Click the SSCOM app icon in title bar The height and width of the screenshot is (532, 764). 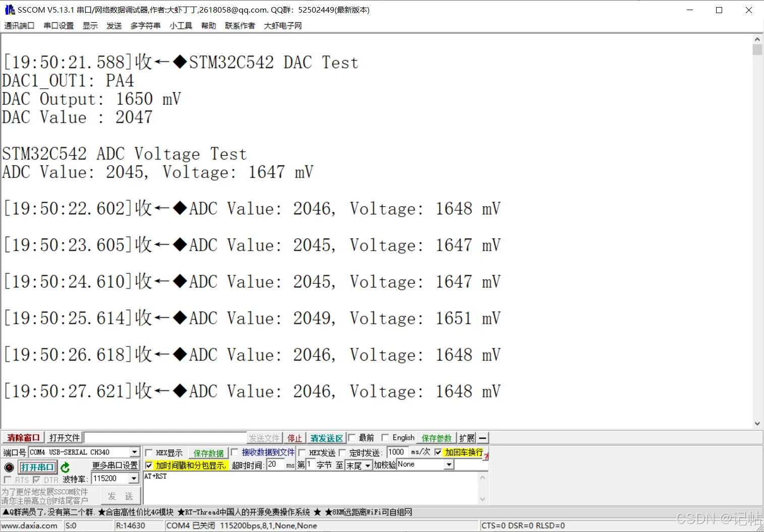[10, 10]
